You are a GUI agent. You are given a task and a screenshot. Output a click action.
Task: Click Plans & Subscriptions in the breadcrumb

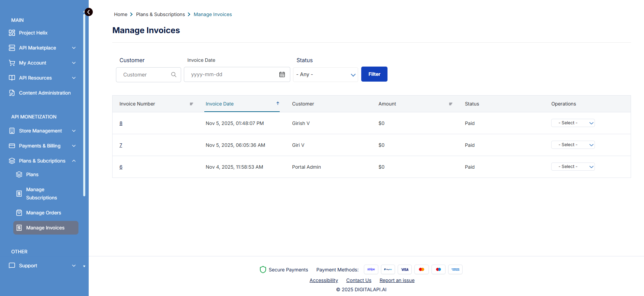pos(160,14)
